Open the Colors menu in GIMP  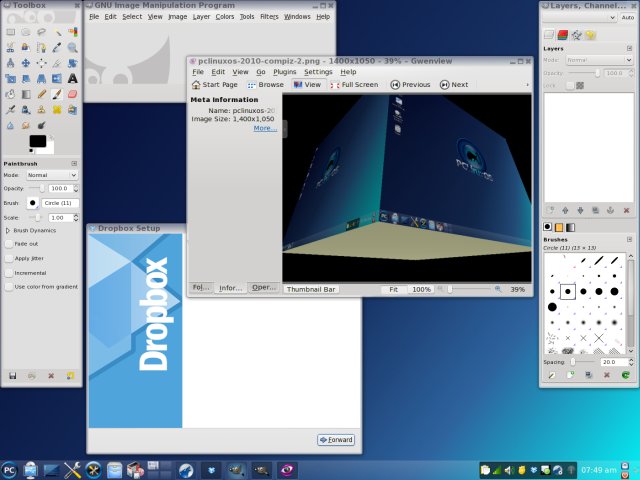coord(224,17)
